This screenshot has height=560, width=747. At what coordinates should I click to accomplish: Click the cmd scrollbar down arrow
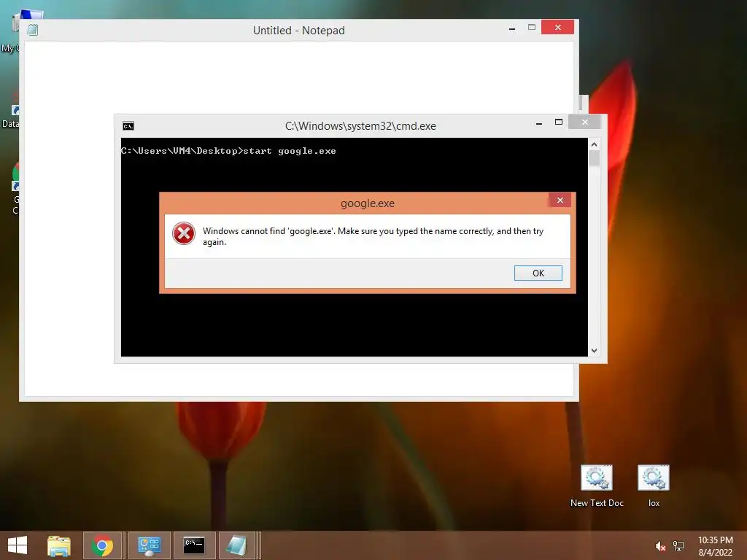(594, 351)
